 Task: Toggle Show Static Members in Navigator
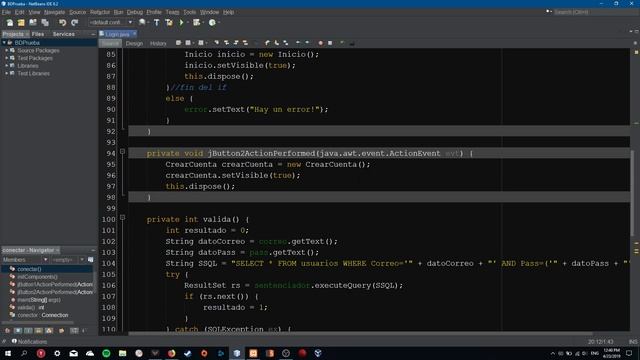(x=28, y=331)
